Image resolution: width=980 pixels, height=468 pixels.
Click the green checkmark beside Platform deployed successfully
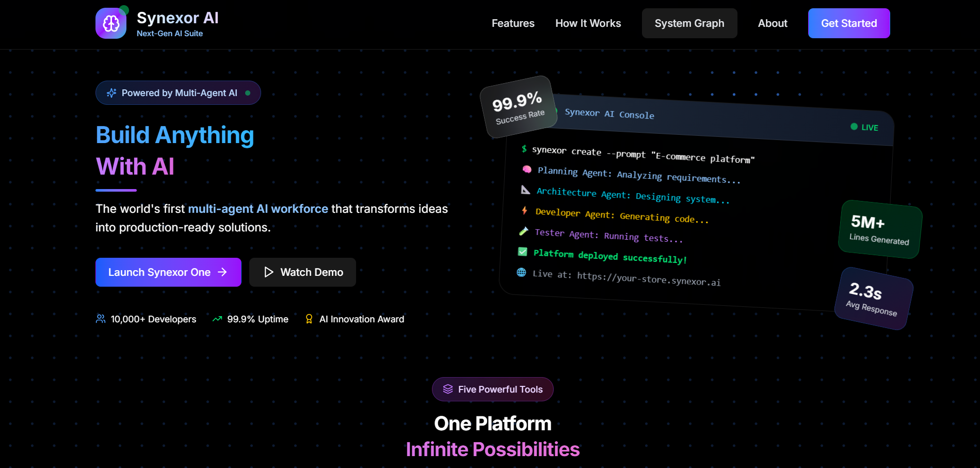[522, 252]
